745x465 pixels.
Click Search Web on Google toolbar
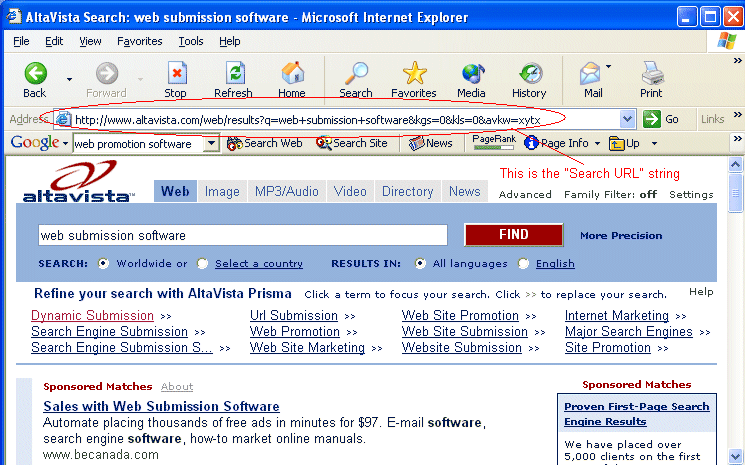click(x=264, y=143)
